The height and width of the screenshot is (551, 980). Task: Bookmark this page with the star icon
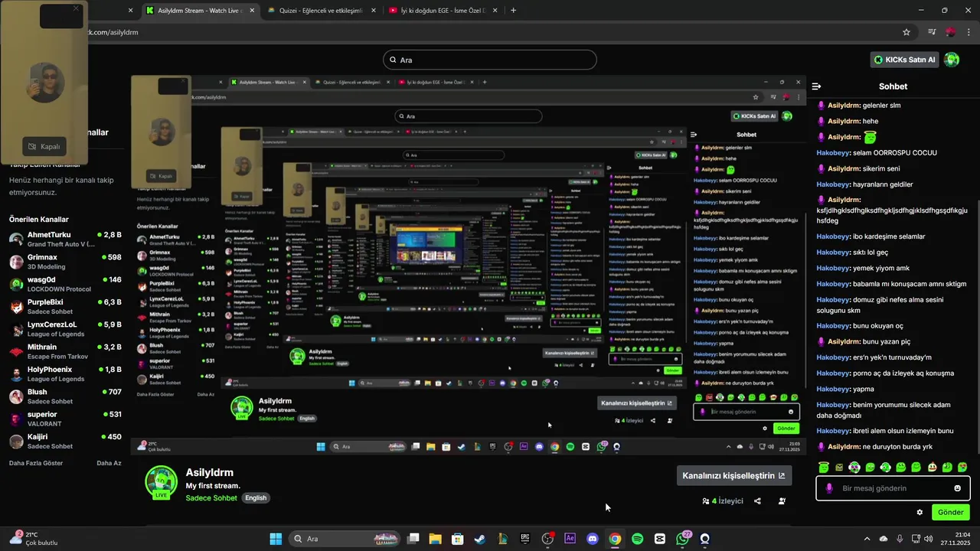tap(906, 32)
